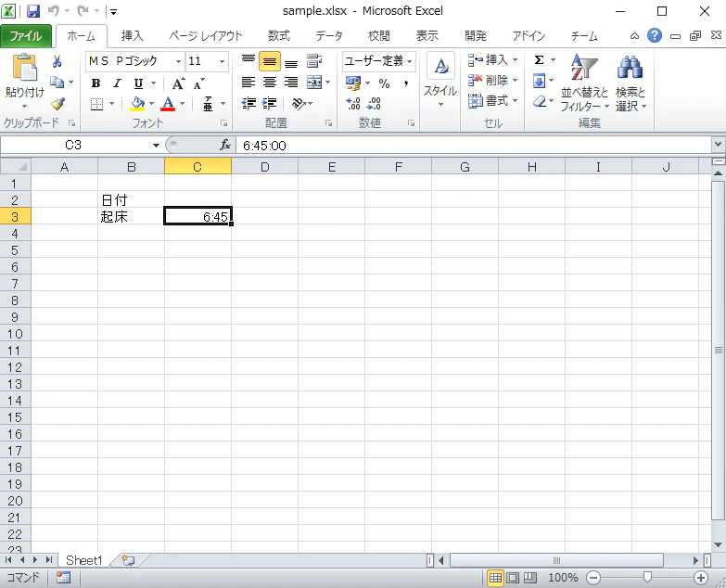Click the Paste (貼り付け) clipboard icon

(25, 69)
